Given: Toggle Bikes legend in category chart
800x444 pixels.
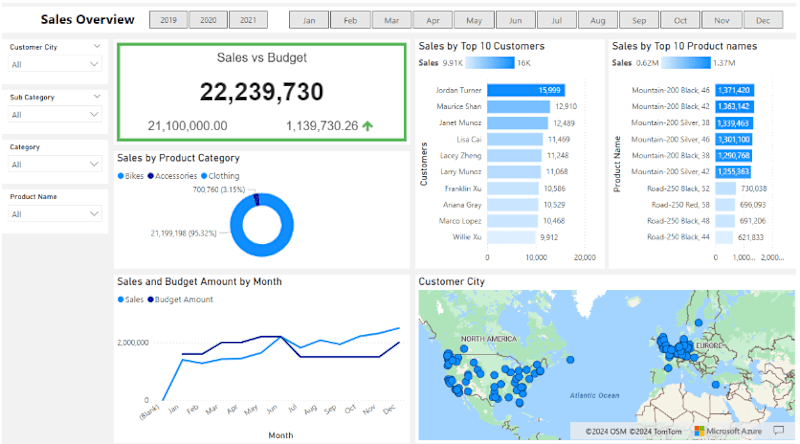Looking at the screenshot, I should point(131,176).
